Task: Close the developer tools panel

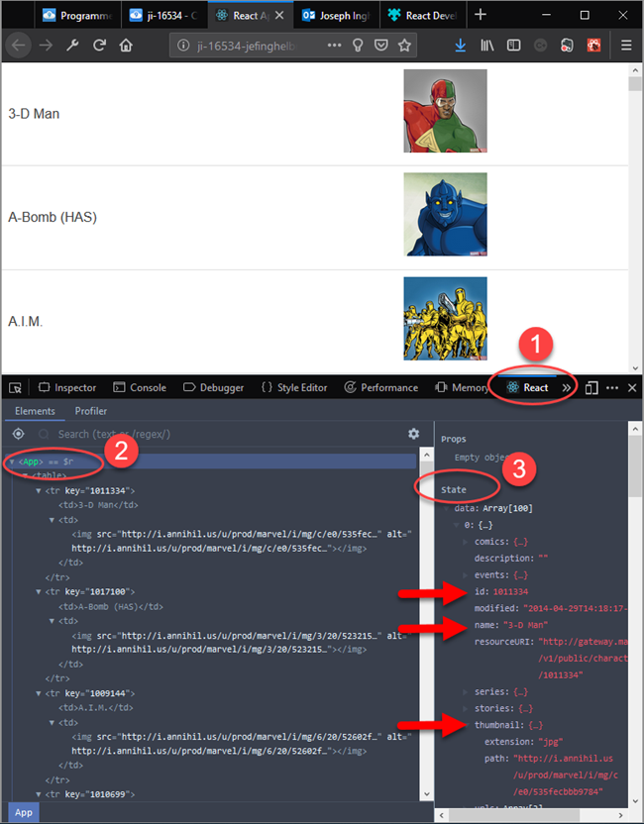Action: click(632, 388)
